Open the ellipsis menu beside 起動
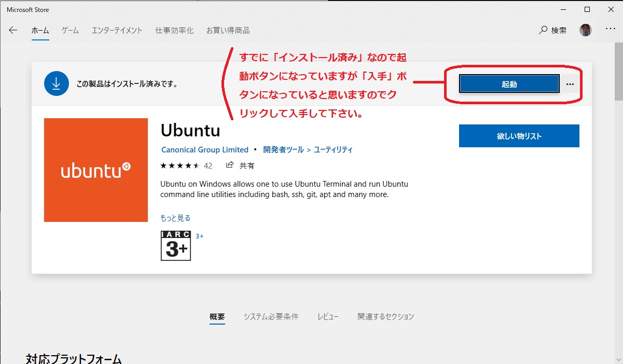Viewport: 623px width, 364px height. coord(570,84)
